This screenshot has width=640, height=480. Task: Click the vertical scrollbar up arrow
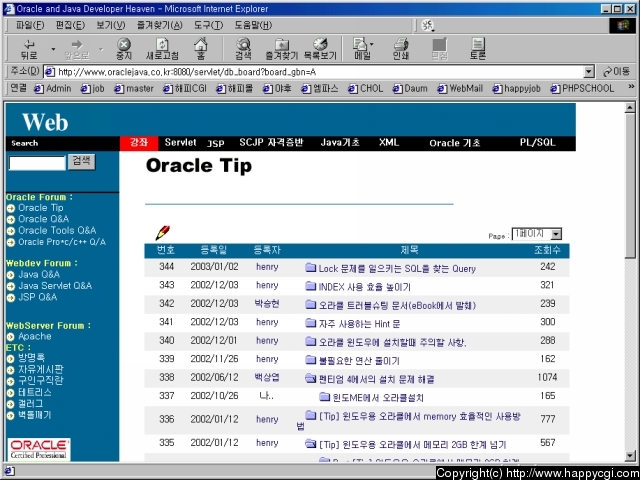click(630, 108)
